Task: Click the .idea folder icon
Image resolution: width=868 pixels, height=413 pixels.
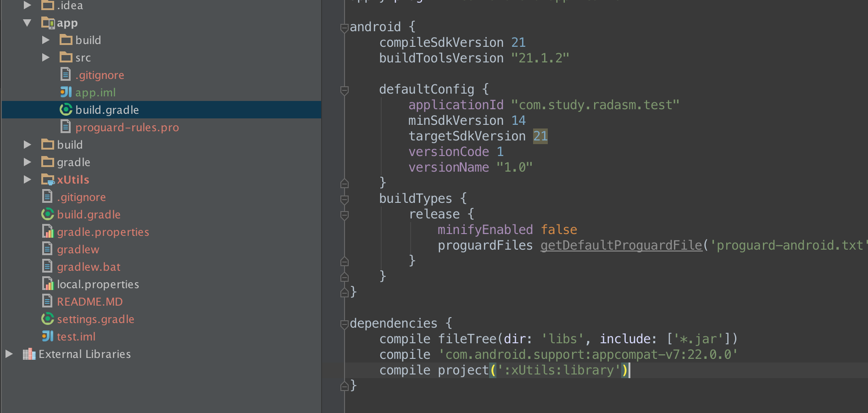Action: tap(48, 5)
